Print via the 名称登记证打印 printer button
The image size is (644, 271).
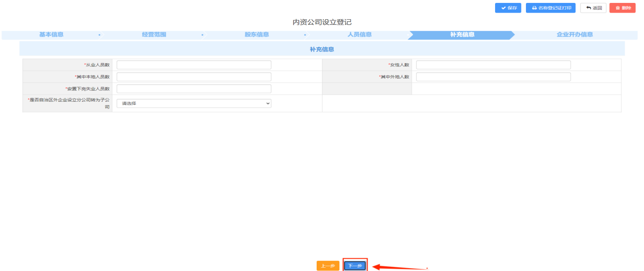[x=550, y=8]
